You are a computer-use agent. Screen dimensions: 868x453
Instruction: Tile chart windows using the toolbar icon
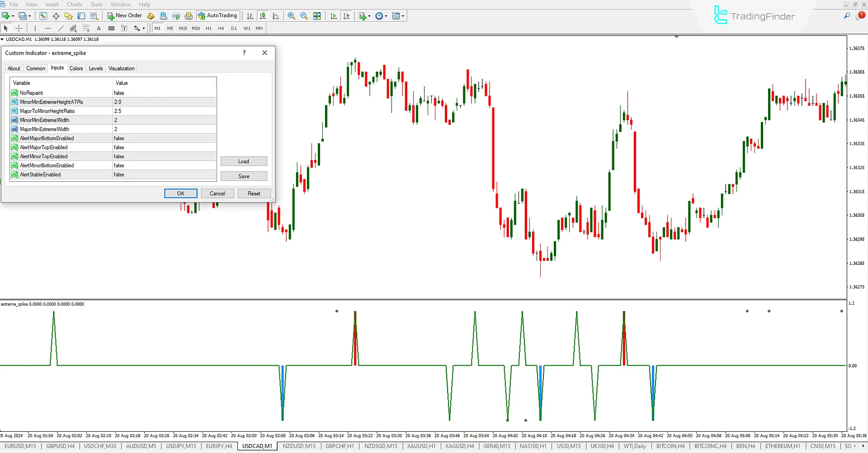click(317, 15)
